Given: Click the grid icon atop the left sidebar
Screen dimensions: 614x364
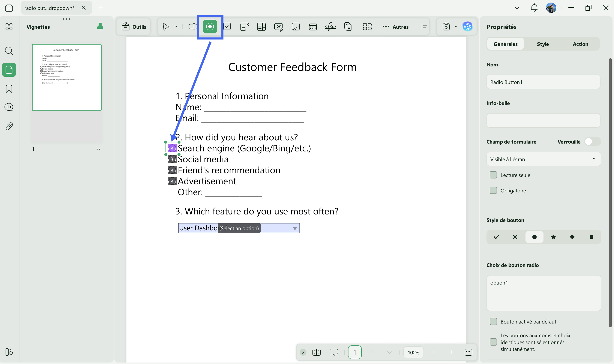Looking at the screenshot, I should click(x=9, y=27).
